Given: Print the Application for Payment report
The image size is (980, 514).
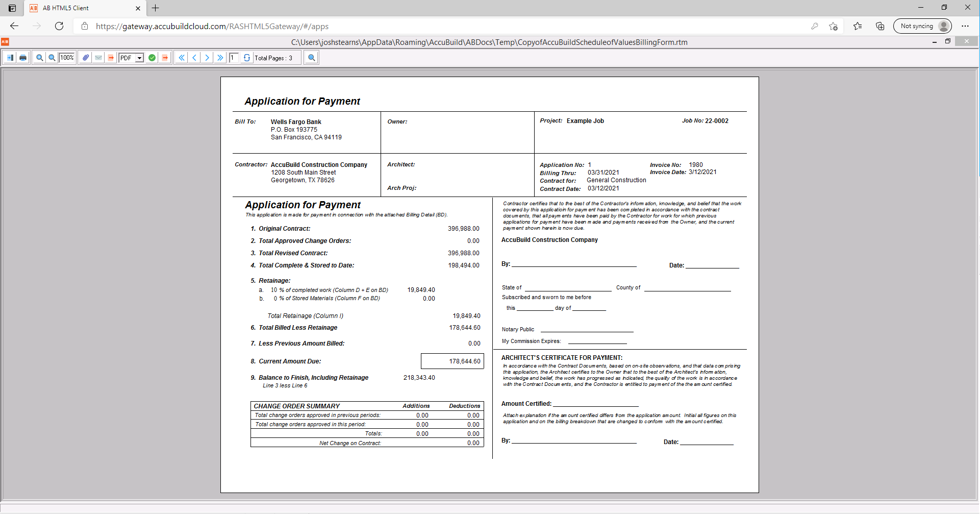Looking at the screenshot, I should click(x=22, y=57).
